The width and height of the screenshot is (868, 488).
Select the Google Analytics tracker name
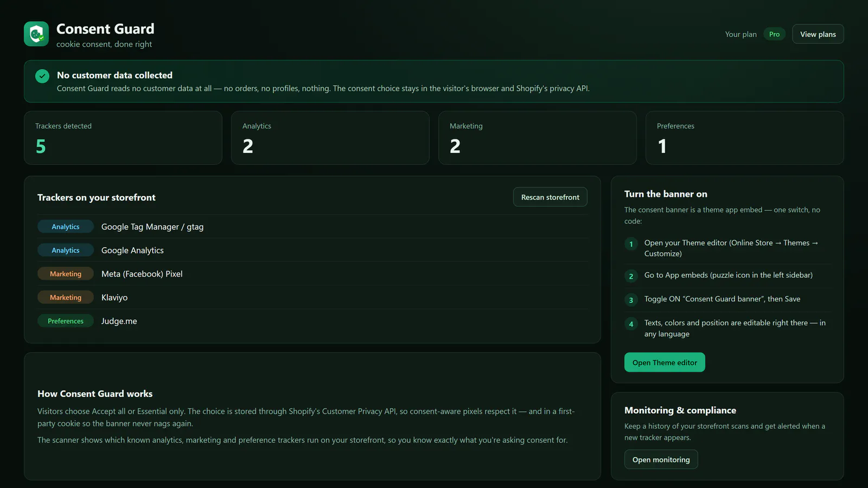[x=132, y=251]
